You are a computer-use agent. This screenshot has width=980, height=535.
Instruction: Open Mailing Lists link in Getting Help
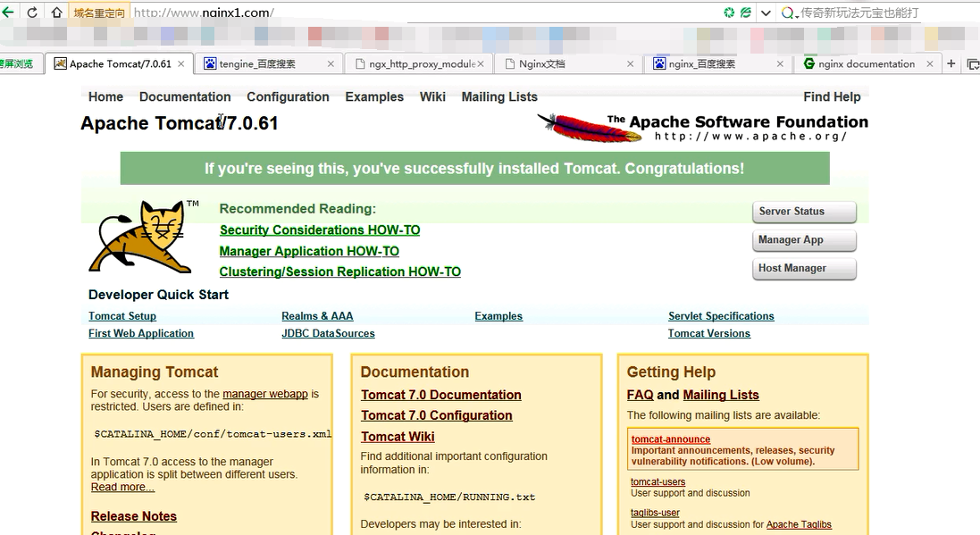(x=721, y=395)
